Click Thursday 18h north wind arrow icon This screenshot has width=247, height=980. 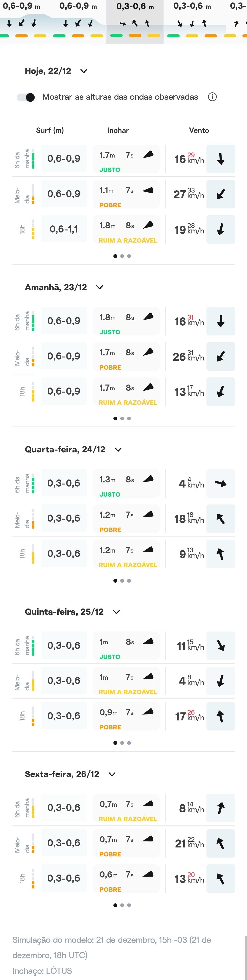[220, 716]
